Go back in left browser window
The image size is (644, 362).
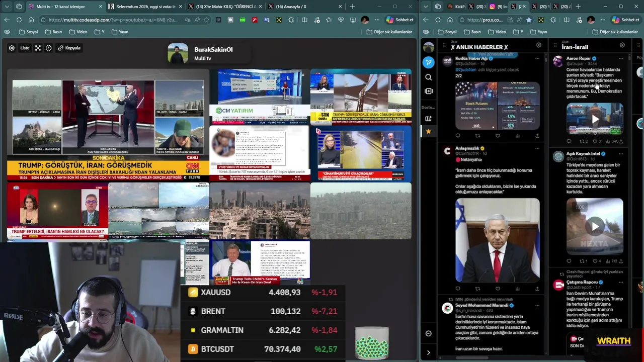[x=7, y=20]
